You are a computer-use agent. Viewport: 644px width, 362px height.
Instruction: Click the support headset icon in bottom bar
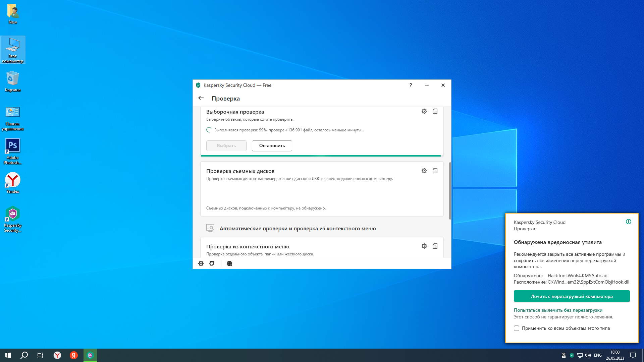(212, 263)
